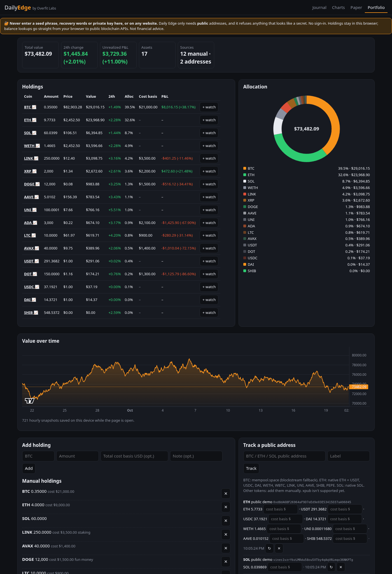
Task: Add SHIB to the watchlist
Action: [209, 313]
